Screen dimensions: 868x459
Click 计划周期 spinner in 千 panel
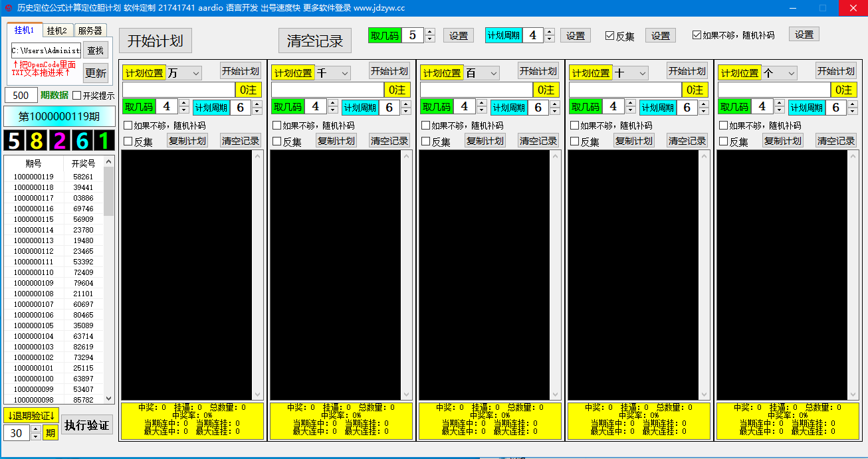pos(406,106)
